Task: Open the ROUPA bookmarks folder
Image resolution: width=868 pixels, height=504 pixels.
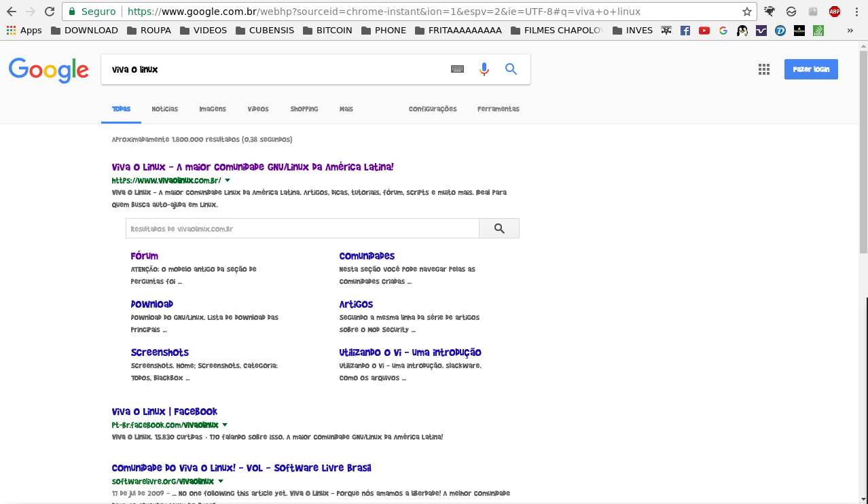Action: [149, 31]
